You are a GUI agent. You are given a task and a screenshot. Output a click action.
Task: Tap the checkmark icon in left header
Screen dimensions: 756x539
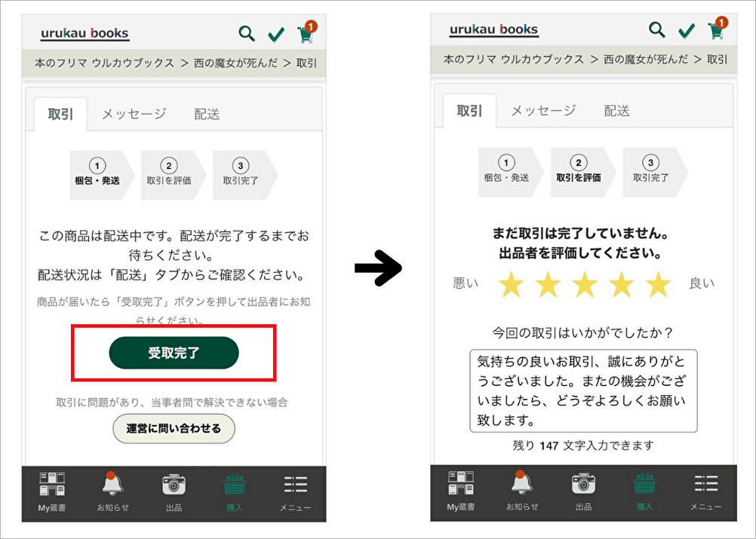276,35
